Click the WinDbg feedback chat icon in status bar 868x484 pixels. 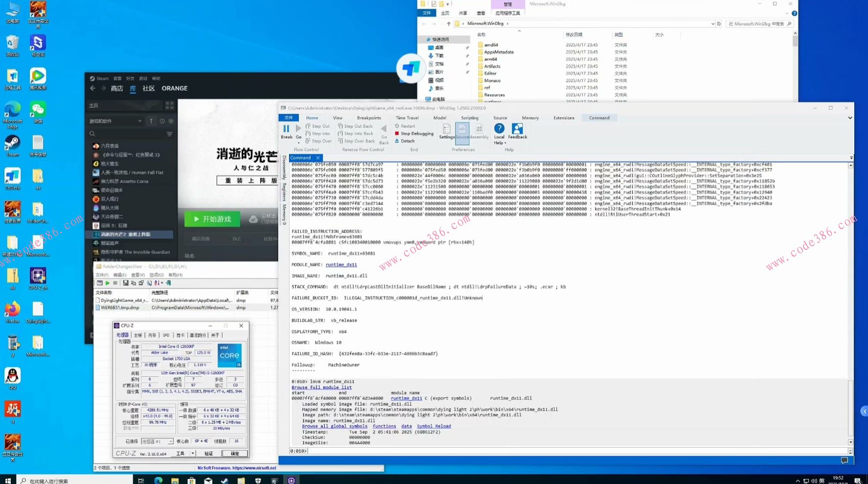pyautogui.click(x=844, y=460)
